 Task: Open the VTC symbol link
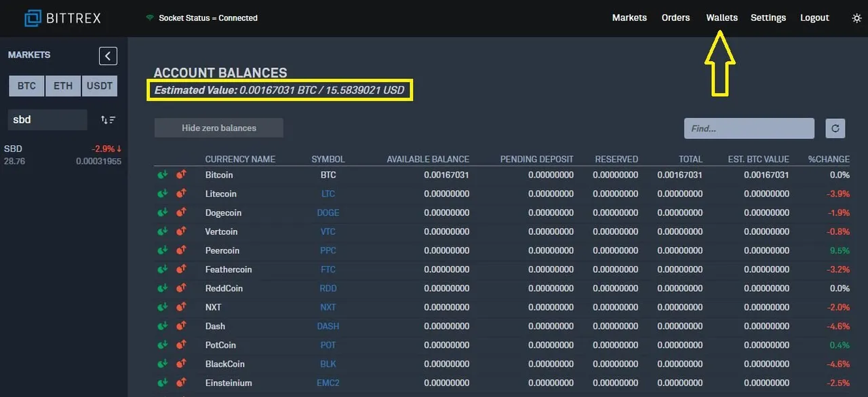coord(328,231)
